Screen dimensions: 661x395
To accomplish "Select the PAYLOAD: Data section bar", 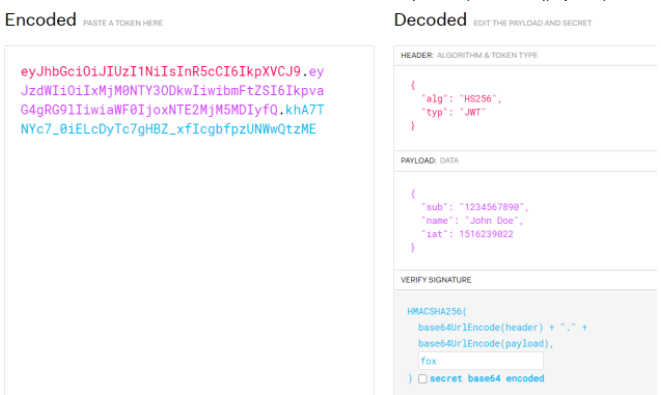I will click(x=525, y=161).
